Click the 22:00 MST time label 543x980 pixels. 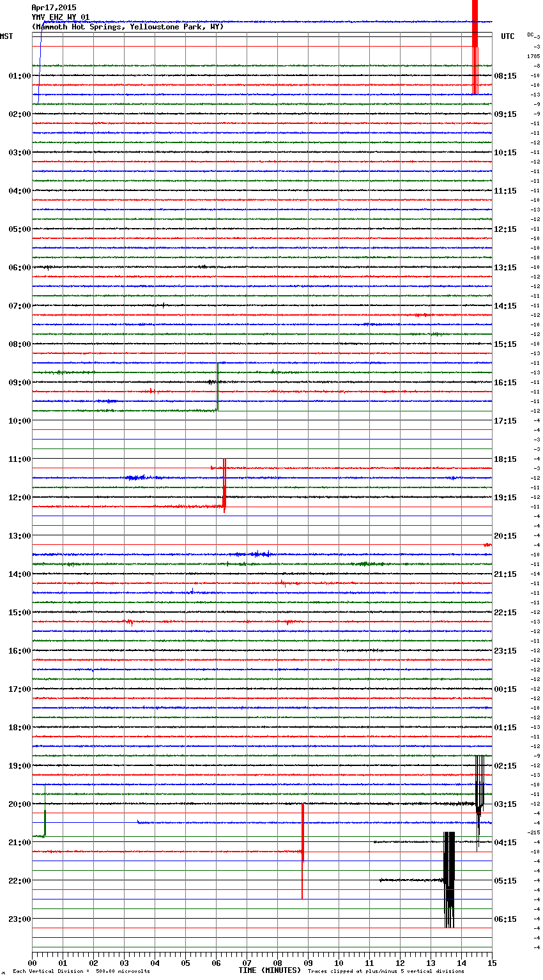click(x=20, y=880)
